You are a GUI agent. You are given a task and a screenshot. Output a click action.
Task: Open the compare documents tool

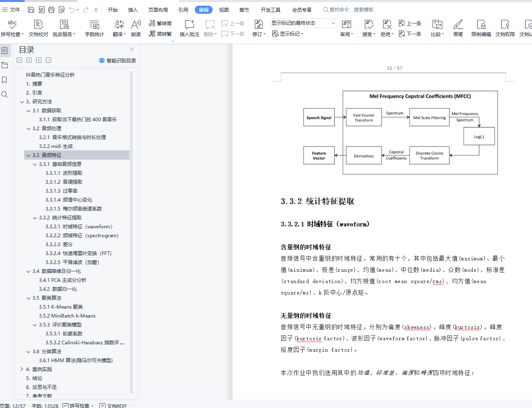pyautogui.click(x=437, y=28)
